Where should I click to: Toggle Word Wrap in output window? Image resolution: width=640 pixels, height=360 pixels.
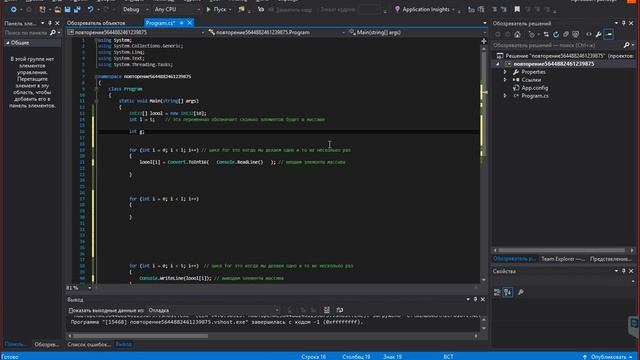click(339, 310)
